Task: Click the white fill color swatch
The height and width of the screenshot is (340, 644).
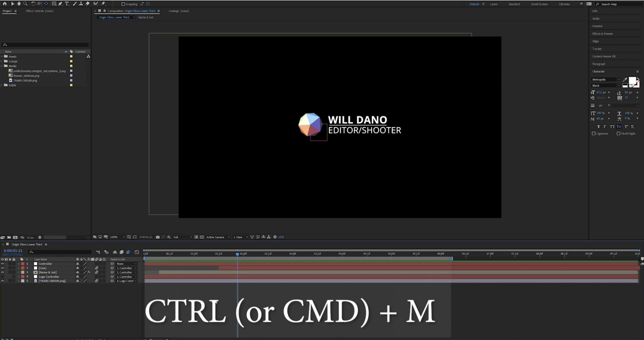Action: tap(632, 81)
